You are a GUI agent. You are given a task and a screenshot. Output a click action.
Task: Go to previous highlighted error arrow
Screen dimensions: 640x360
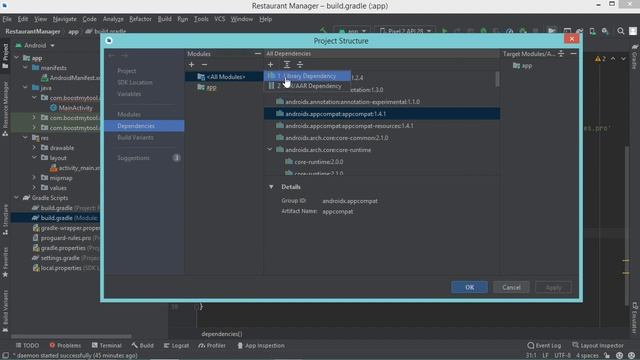point(613,59)
